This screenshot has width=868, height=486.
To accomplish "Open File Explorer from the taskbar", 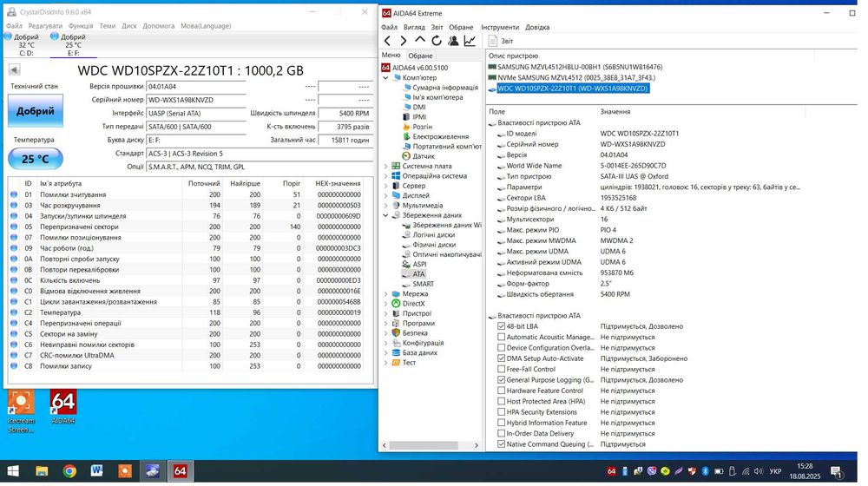I will pyautogui.click(x=42, y=471).
